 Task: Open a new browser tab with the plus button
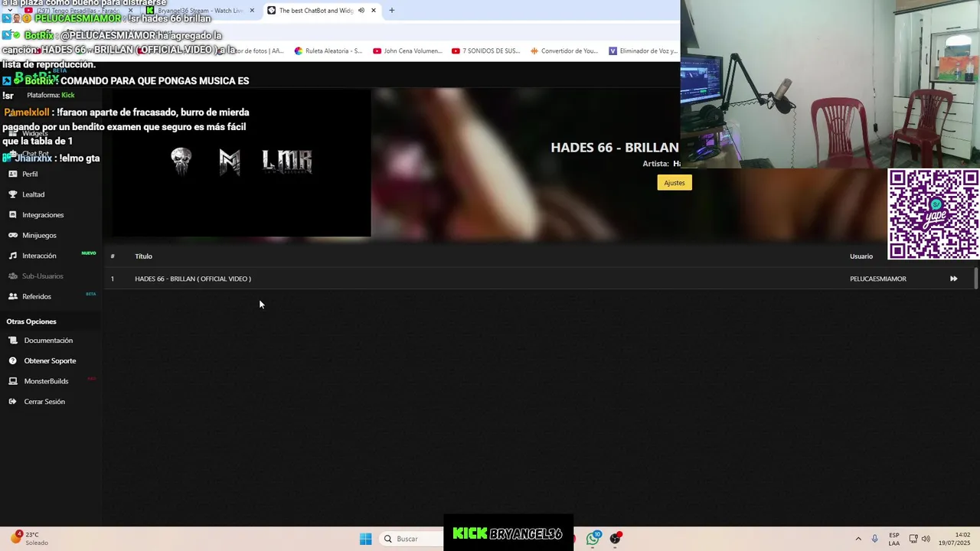(x=392, y=11)
